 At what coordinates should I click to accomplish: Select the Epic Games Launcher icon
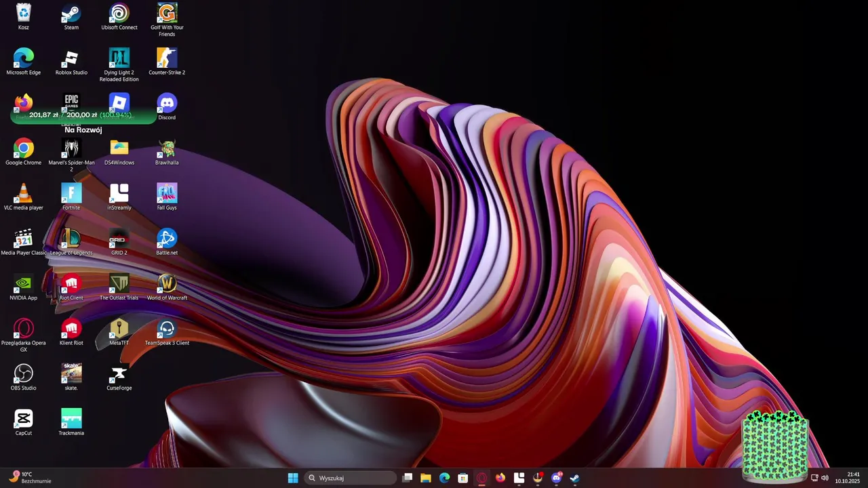coord(71,103)
